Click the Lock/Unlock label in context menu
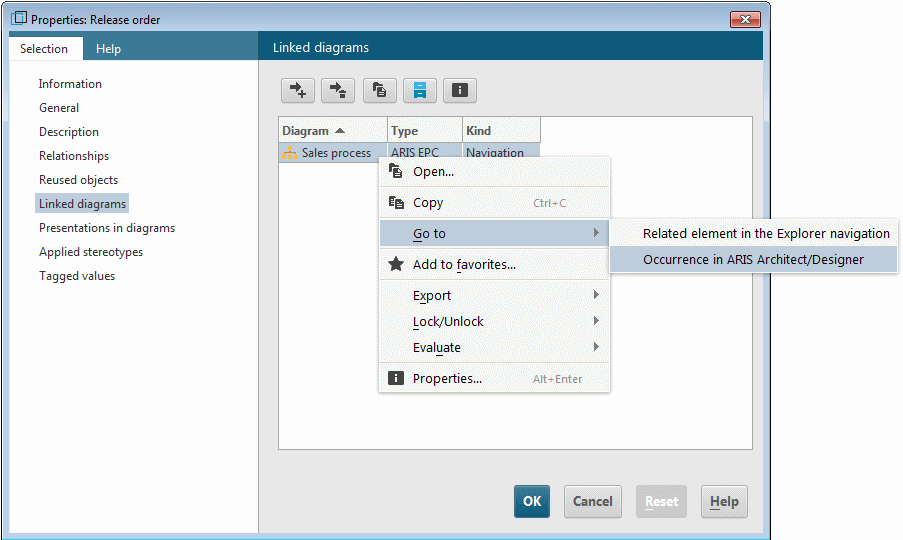The width and height of the screenshot is (903, 540). [x=448, y=321]
